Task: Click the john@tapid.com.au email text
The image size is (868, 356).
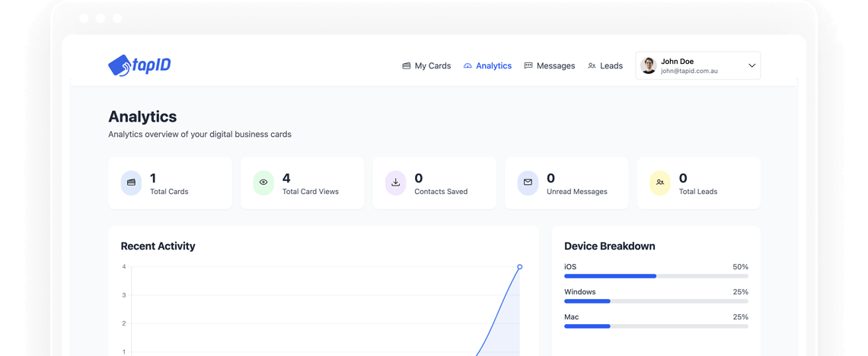Action: pos(689,72)
